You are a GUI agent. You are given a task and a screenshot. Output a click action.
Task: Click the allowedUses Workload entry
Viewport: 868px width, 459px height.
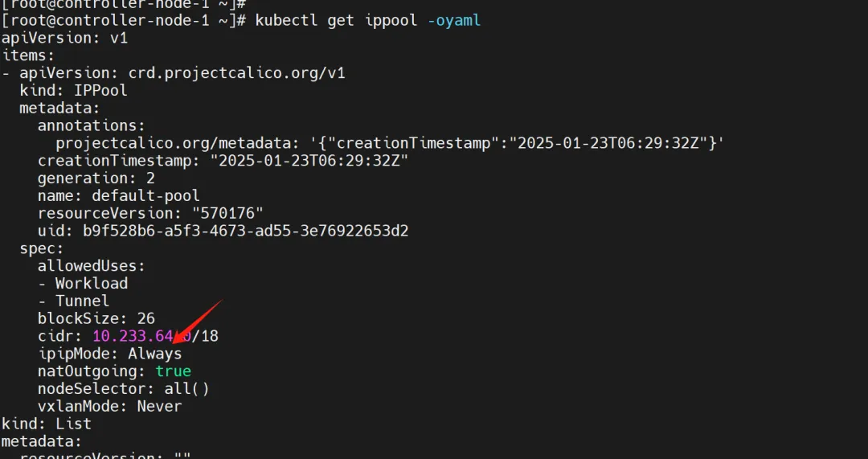[x=91, y=283]
